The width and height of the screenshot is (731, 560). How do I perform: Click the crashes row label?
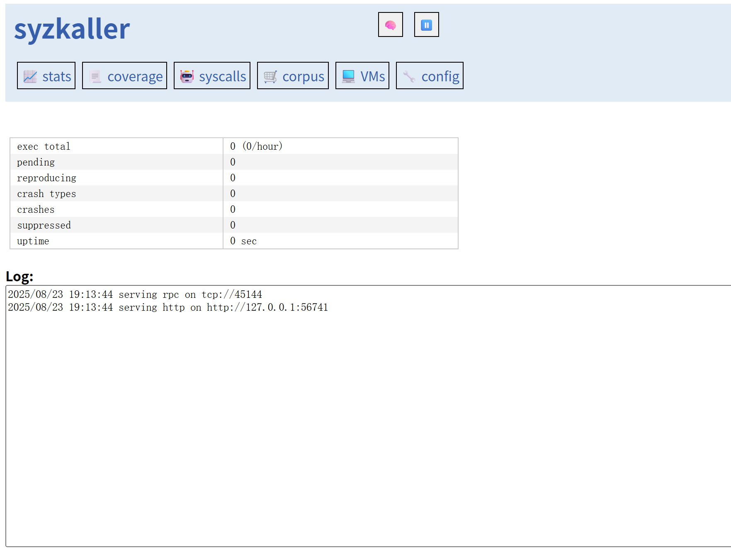[36, 209]
